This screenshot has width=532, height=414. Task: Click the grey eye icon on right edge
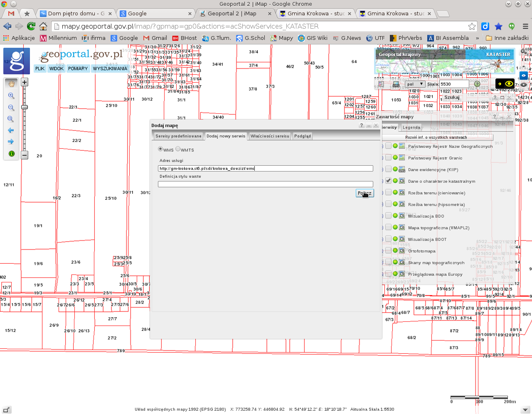[524, 85]
